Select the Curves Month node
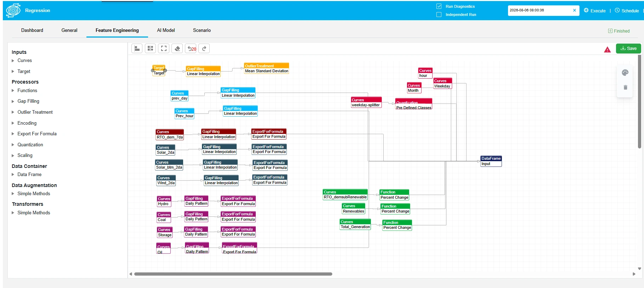The image size is (644, 288). (x=414, y=88)
